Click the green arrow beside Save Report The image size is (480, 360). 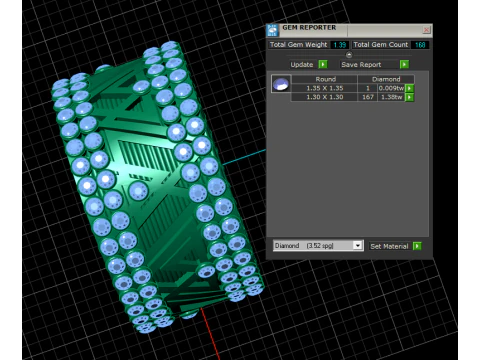pos(404,64)
